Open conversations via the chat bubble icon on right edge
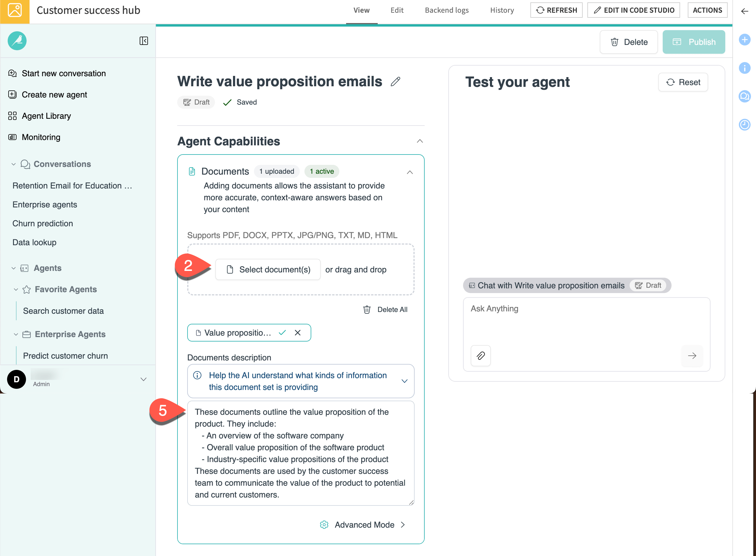Image resolution: width=756 pixels, height=556 pixels. click(745, 97)
